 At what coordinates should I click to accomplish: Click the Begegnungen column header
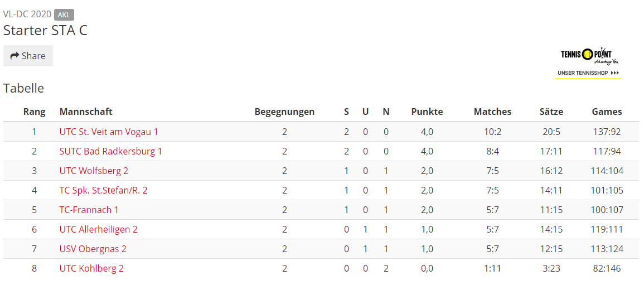[284, 112]
